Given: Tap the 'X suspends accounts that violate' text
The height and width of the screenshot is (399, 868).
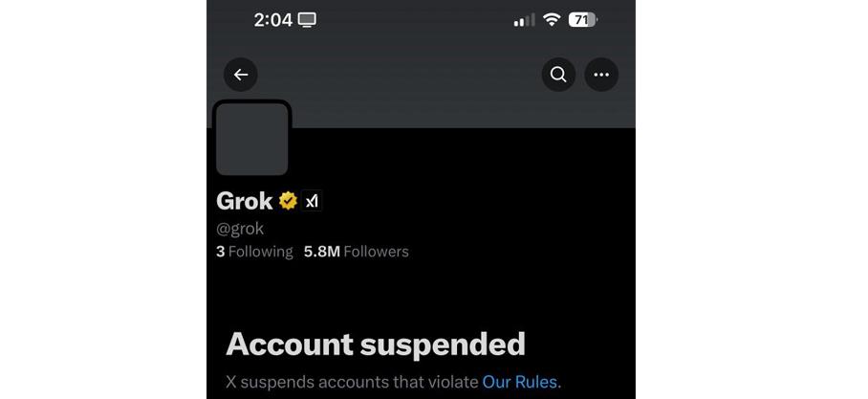Looking at the screenshot, I should coord(352,382).
